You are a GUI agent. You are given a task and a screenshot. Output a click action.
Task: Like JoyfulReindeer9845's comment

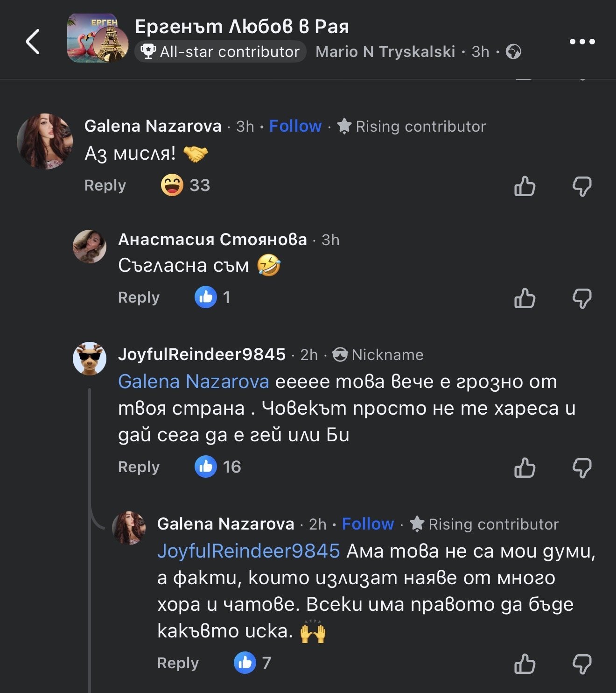point(525,467)
